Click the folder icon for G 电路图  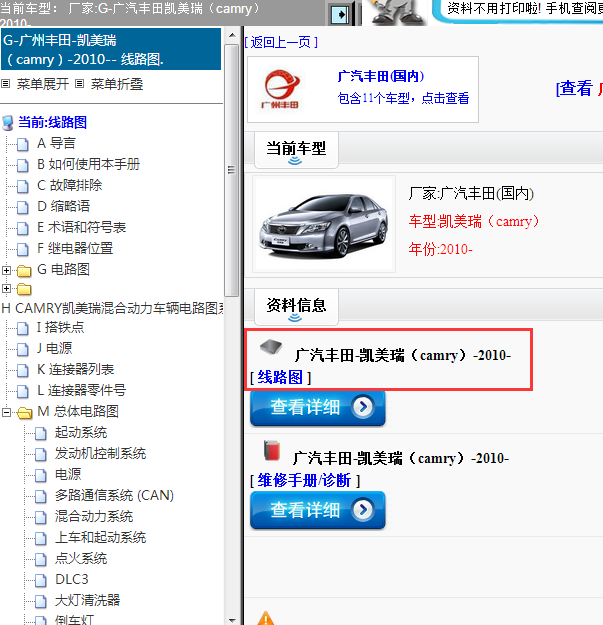pyautogui.click(x=24, y=271)
